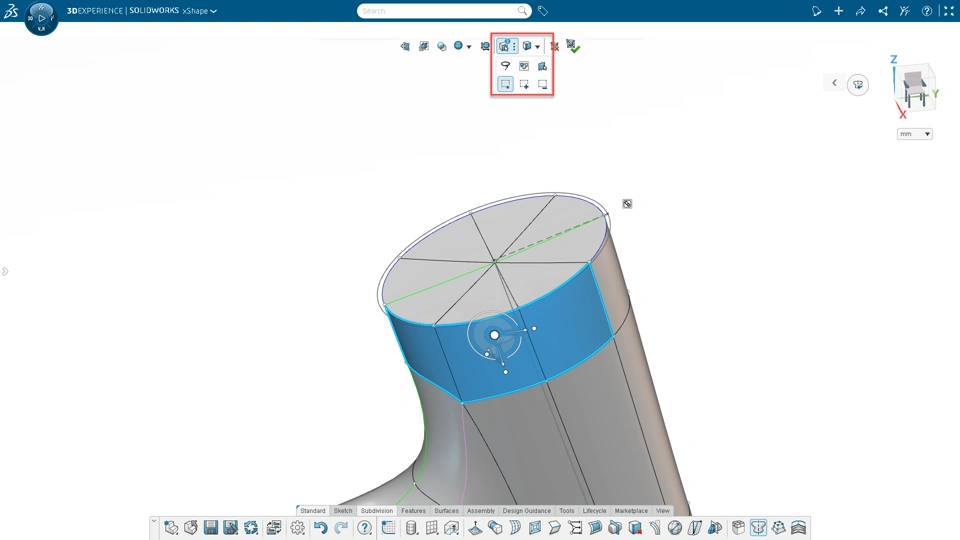Open the Surfaces tab
This screenshot has width=960, height=540.
(446, 511)
